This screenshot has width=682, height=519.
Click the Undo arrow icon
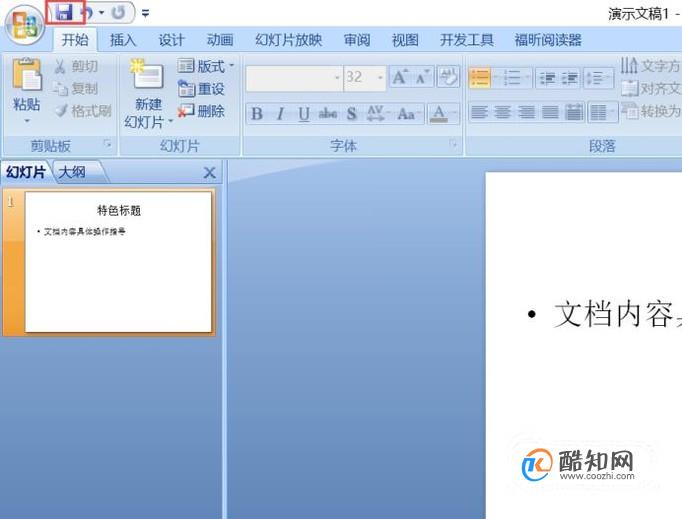(87, 13)
